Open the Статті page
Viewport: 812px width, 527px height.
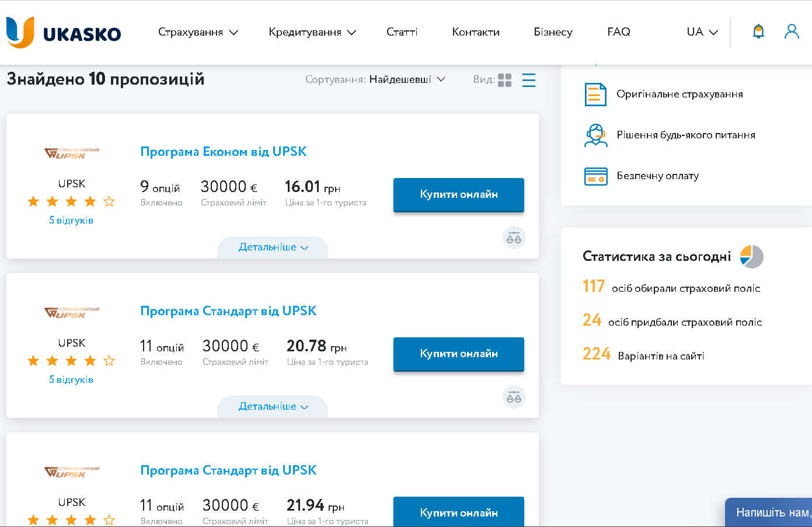tap(402, 32)
